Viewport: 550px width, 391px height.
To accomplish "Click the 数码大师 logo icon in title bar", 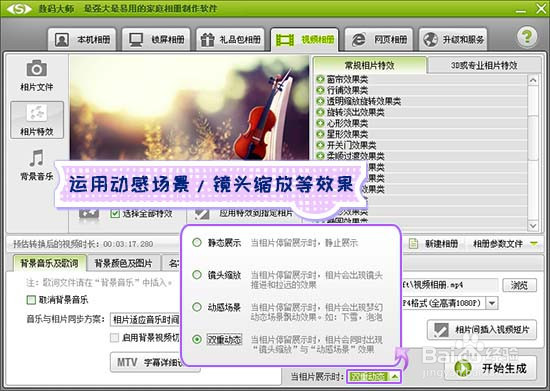I will [x=19, y=9].
